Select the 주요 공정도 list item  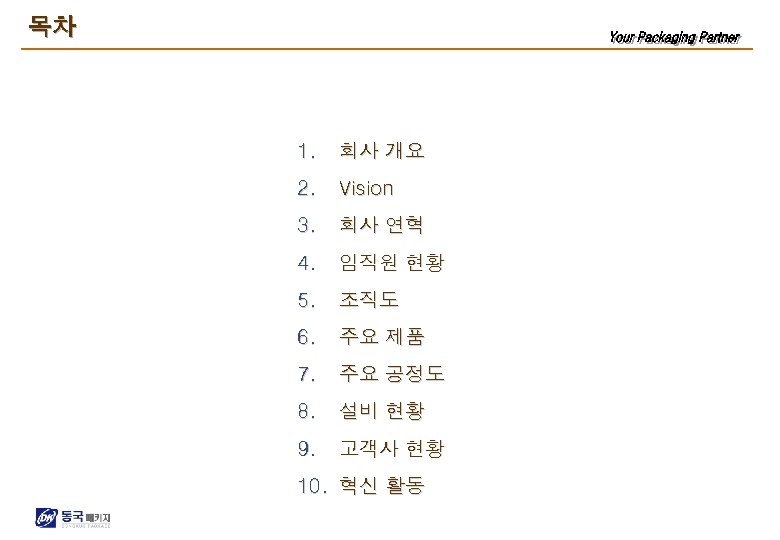point(392,375)
